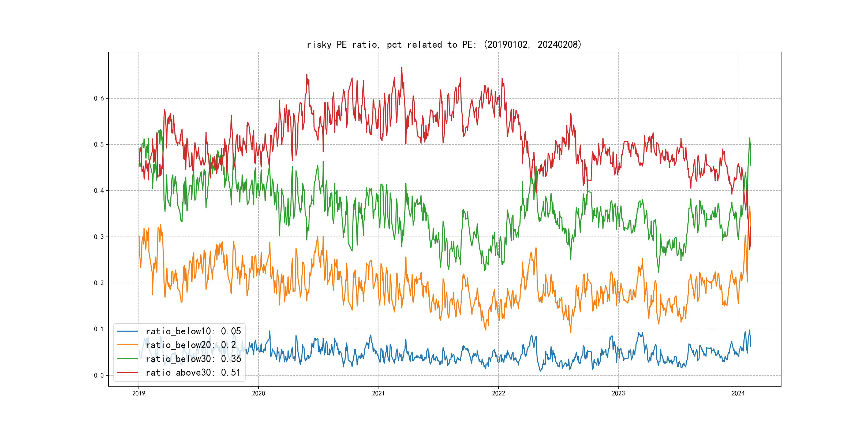Screen dimensions: 868x434
Task: Click the blue ratio_below10 legend line
Action: (x=127, y=331)
